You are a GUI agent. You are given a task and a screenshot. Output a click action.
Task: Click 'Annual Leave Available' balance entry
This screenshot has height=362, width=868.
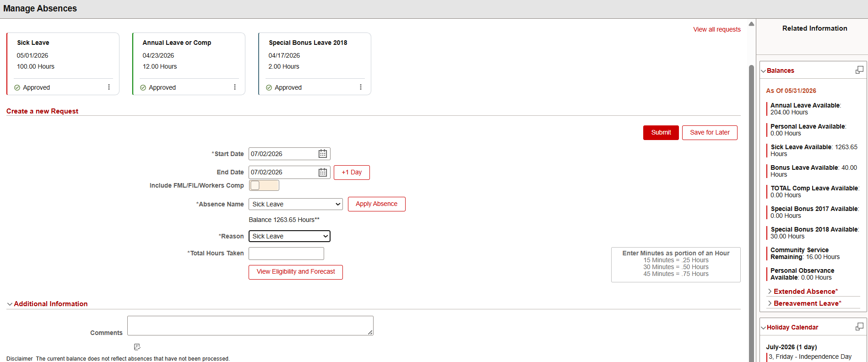[806, 109]
